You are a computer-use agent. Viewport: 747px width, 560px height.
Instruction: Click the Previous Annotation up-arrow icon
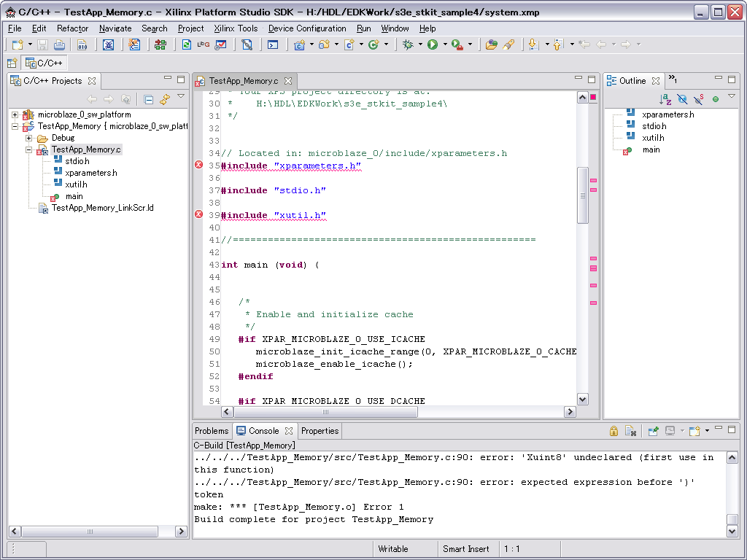click(x=559, y=44)
